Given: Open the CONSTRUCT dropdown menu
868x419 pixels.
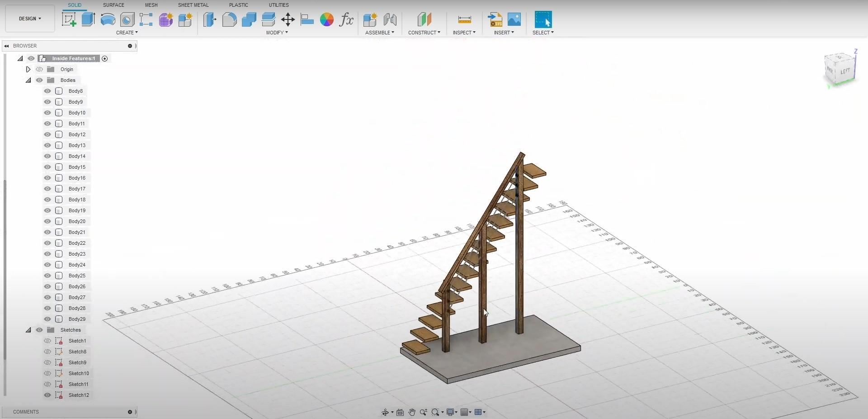Looking at the screenshot, I should (x=424, y=33).
